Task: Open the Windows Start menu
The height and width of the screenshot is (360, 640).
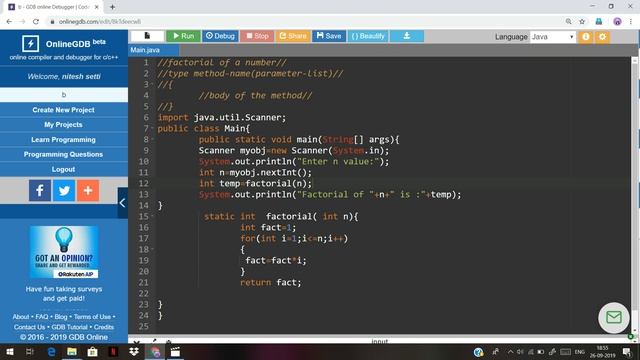Action: pyautogui.click(x=9, y=351)
